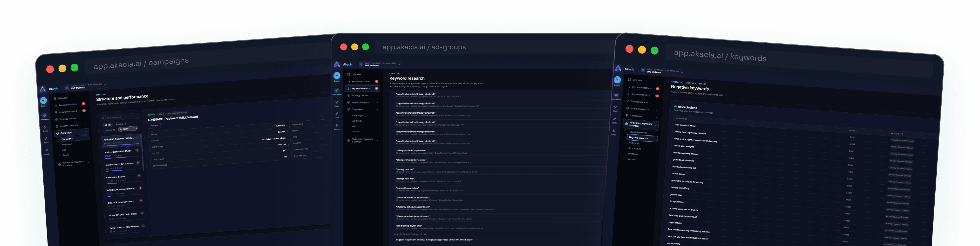Select the 'All · 25' campaign filter

[108, 125]
